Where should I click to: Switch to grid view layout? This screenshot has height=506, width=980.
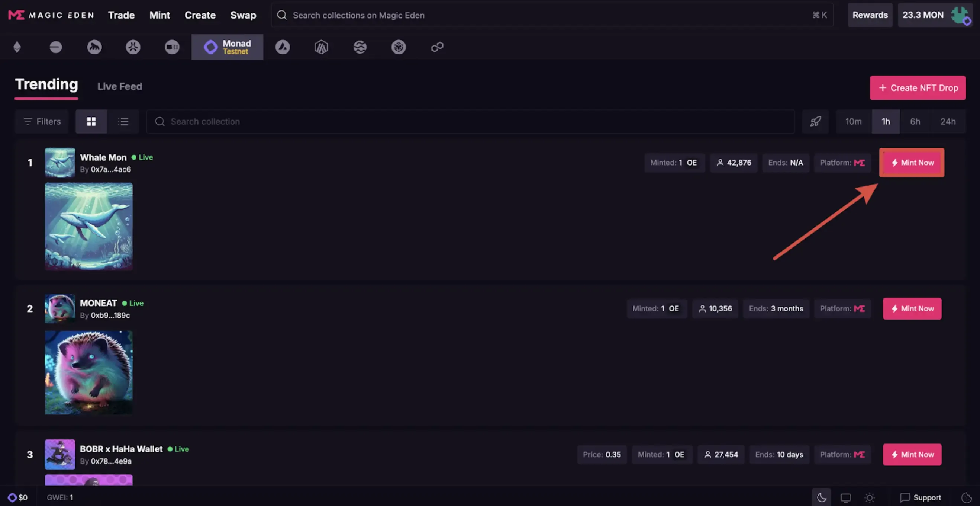tap(91, 121)
